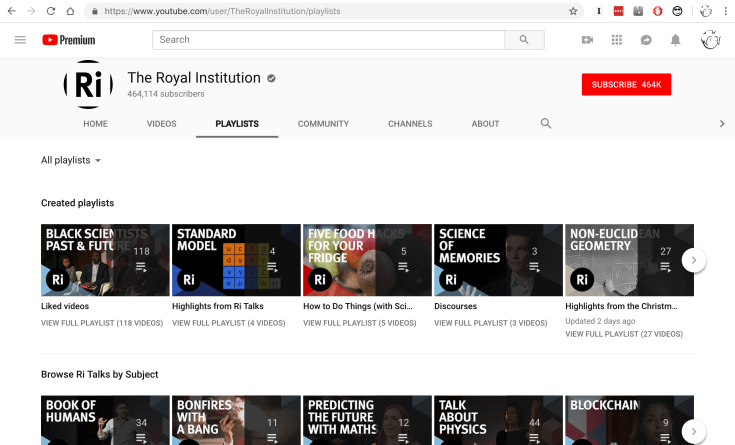Click Browse Ri Talks by Subject heading
Screen dimensions: 735x445
pyautogui.click(x=99, y=374)
